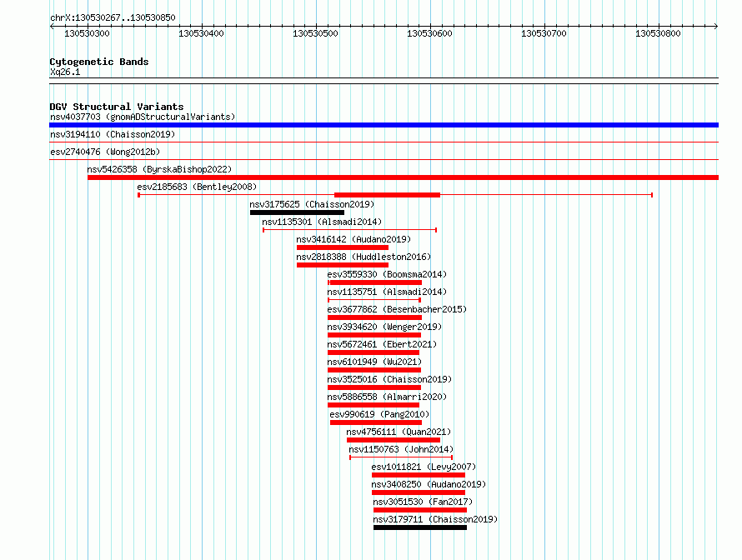The width and height of the screenshot is (742, 560).
Task: Open the nsv5672461 (Ebert2021) label
Action: coord(382,344)
